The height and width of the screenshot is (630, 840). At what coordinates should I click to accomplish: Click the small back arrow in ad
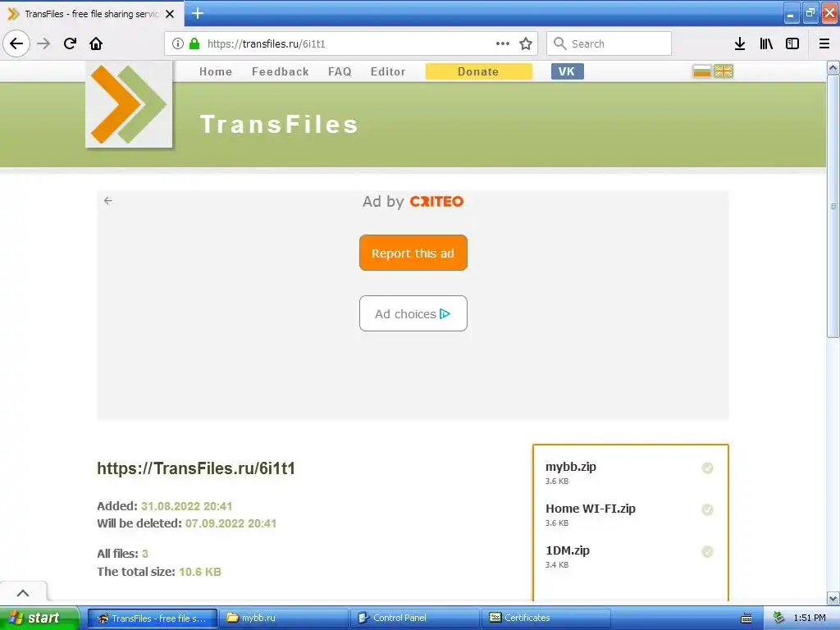(108, 200)
